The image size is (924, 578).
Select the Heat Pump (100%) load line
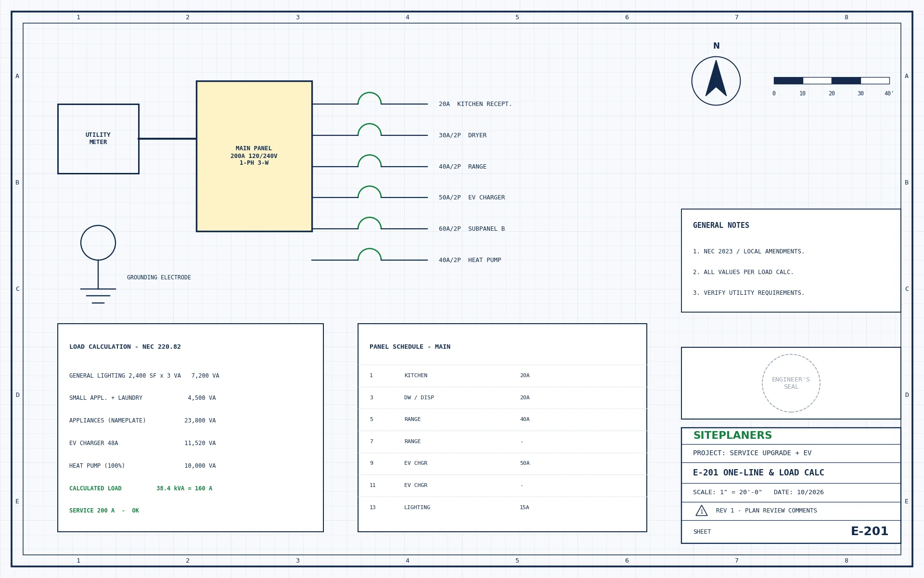[x=142, y=466]
